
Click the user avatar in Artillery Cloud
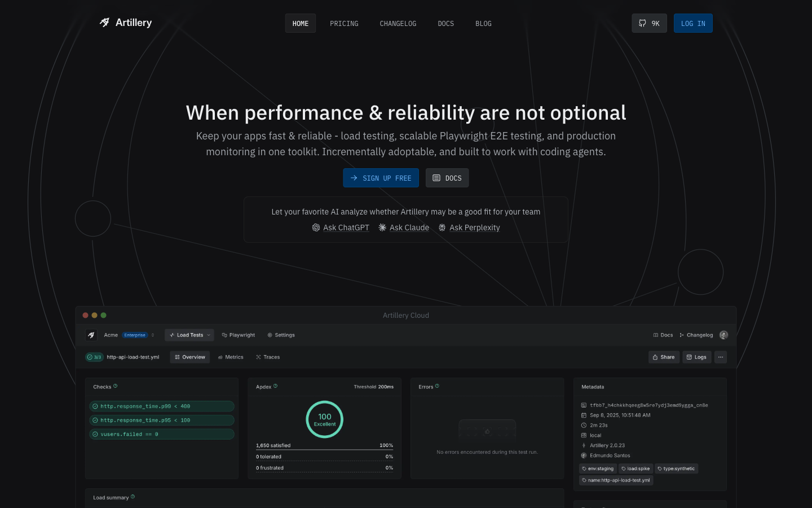pyautogui.click(x=723, y=335)
